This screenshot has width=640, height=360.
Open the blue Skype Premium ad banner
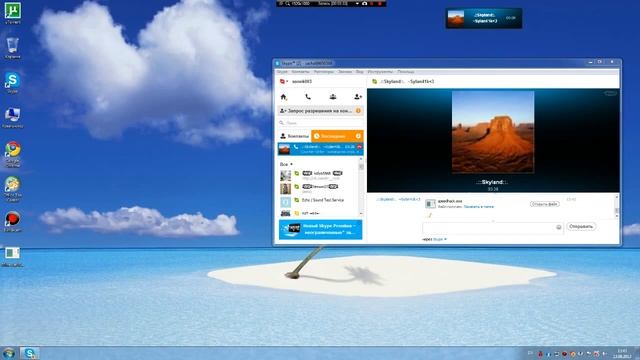click(320, 229)
